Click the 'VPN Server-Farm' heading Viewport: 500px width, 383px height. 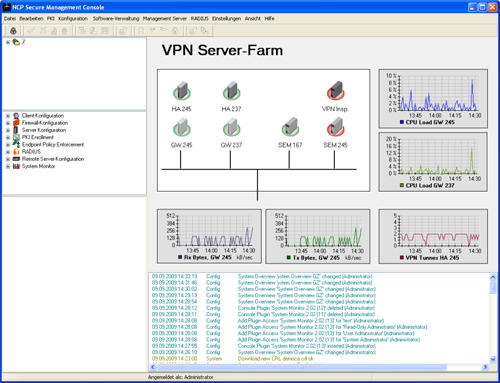(x=222, y=50)
